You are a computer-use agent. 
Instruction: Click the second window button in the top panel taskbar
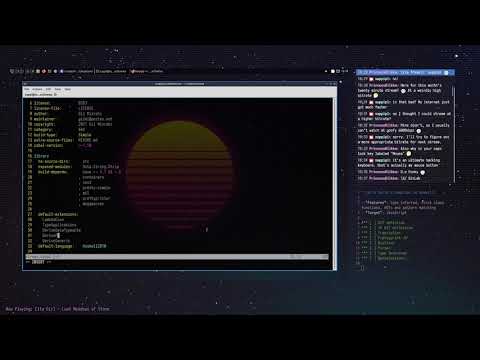[111, 71]
